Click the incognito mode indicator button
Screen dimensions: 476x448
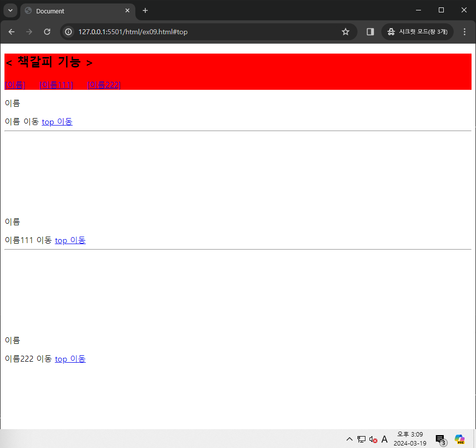pos(417,32)
